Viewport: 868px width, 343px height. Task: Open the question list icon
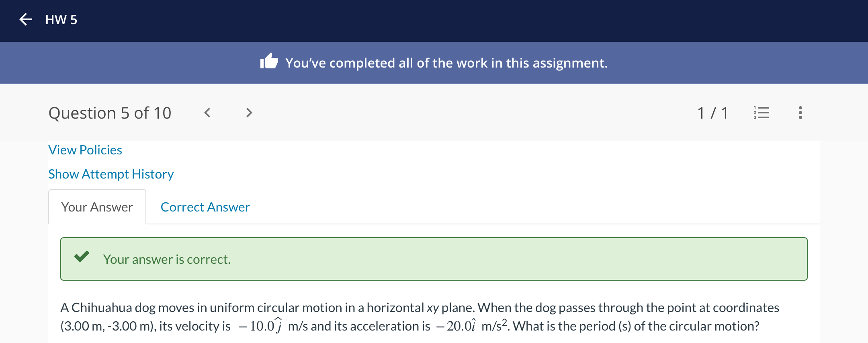pos(762,113)
